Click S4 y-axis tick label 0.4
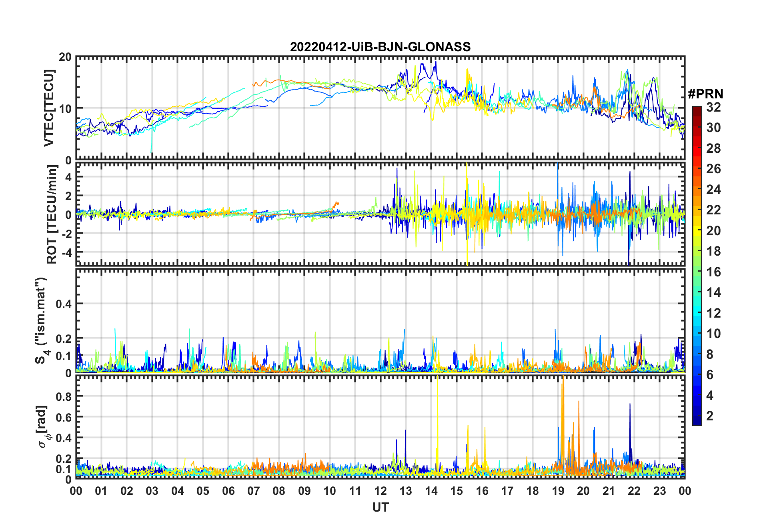761x532 pixels. (x=64, y=304)
